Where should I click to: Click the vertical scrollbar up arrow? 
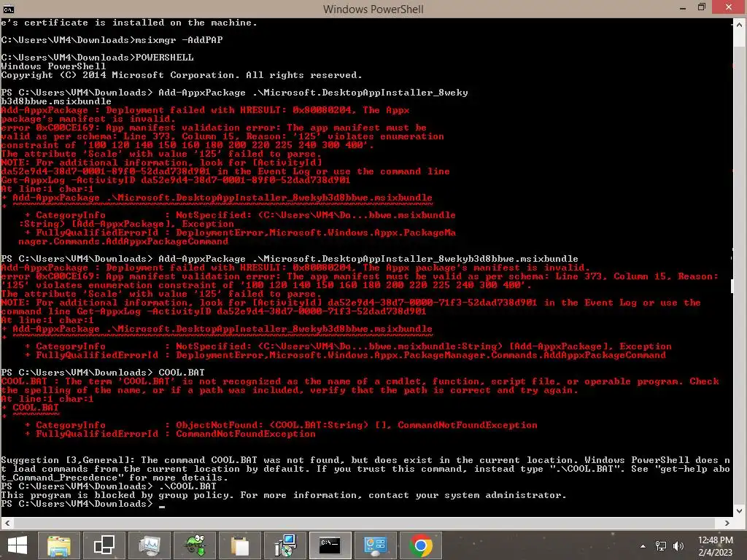pos(740,26)
